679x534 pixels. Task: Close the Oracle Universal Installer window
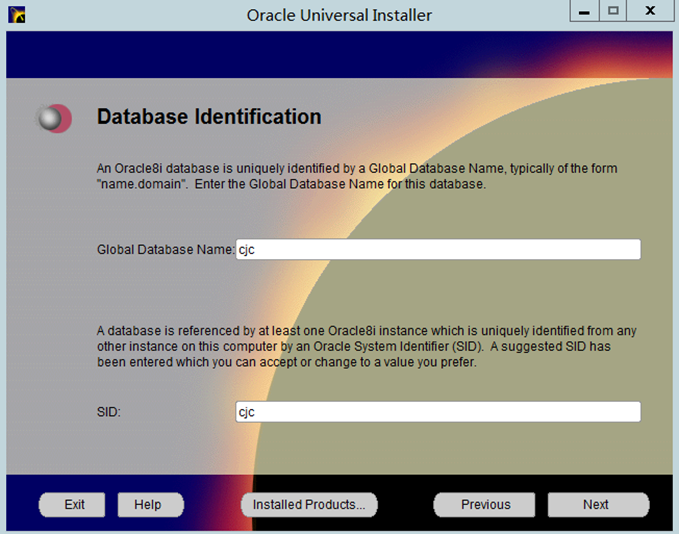650,11
